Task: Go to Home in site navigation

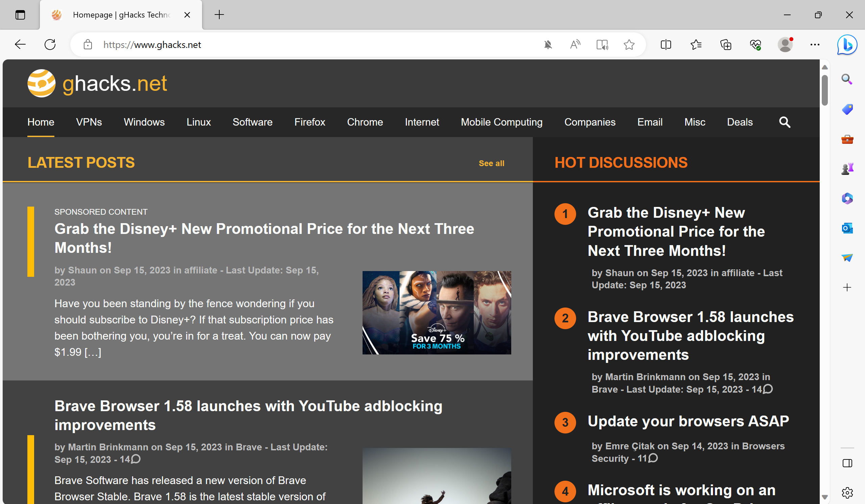Action: point(41,122)
